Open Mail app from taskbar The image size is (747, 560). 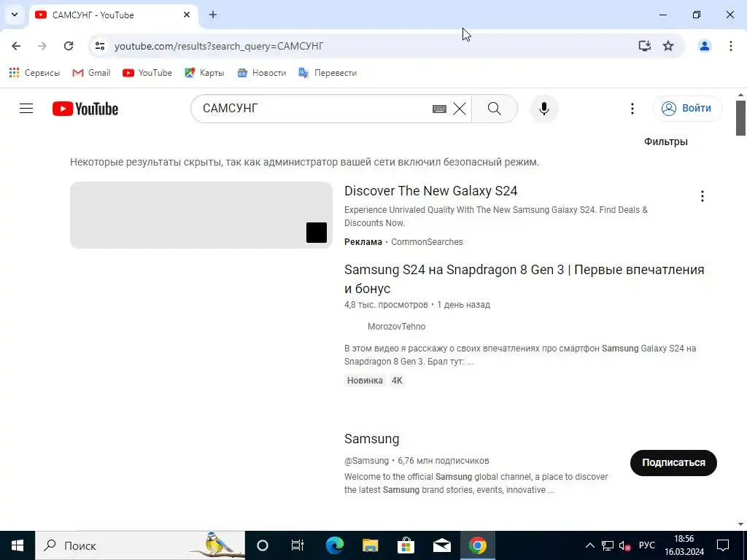441,545
